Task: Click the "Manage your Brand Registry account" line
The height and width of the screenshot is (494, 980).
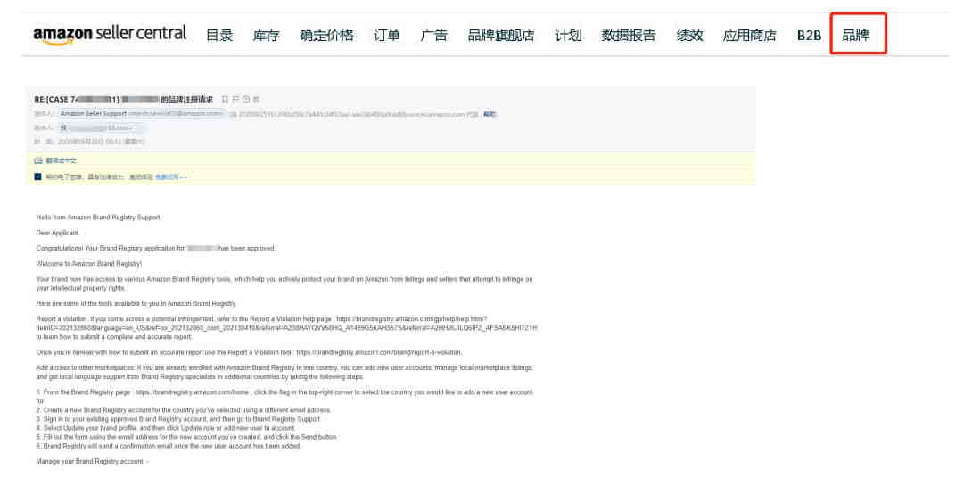Action: click(x=92, y=462)
